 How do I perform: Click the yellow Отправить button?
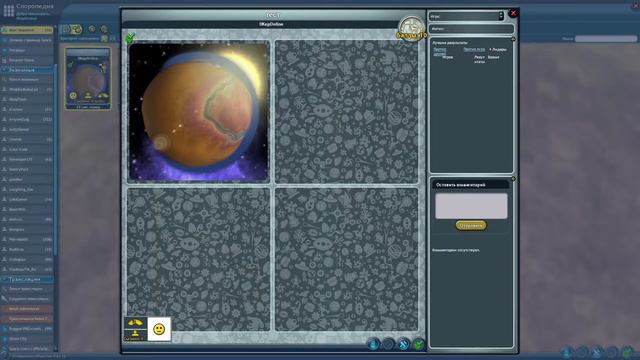471,225
